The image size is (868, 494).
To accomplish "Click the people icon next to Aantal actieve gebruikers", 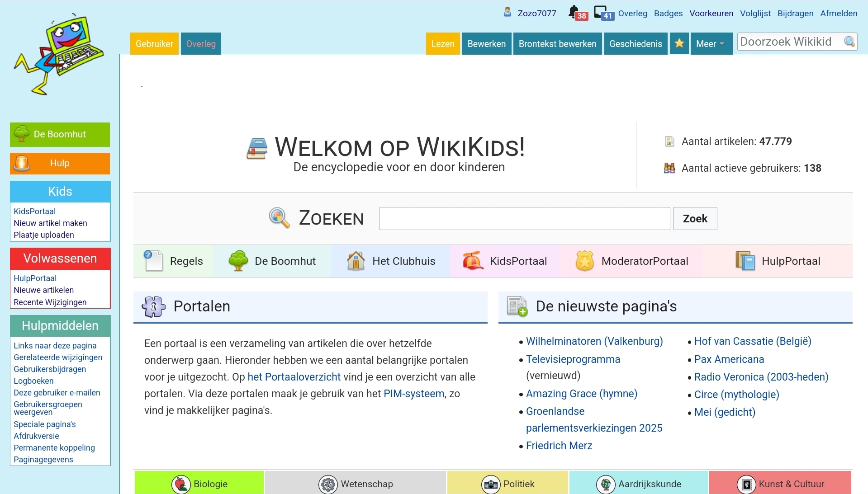I will [x=669, y=168].
